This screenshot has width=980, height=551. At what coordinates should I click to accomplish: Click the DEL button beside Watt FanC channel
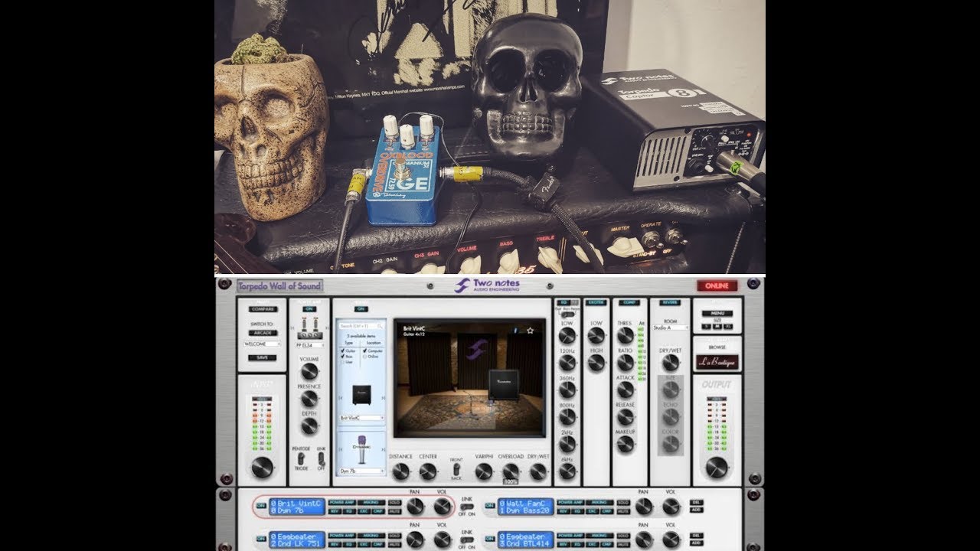[697, 503]
